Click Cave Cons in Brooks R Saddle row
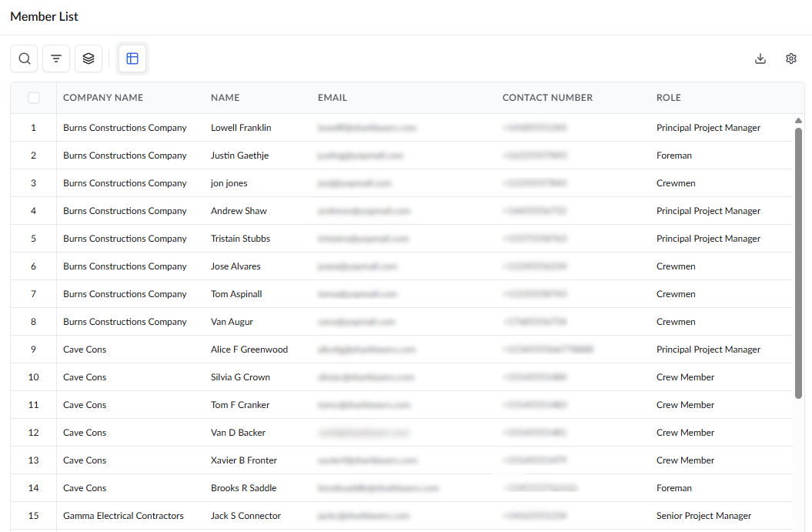 coord(85,488)
